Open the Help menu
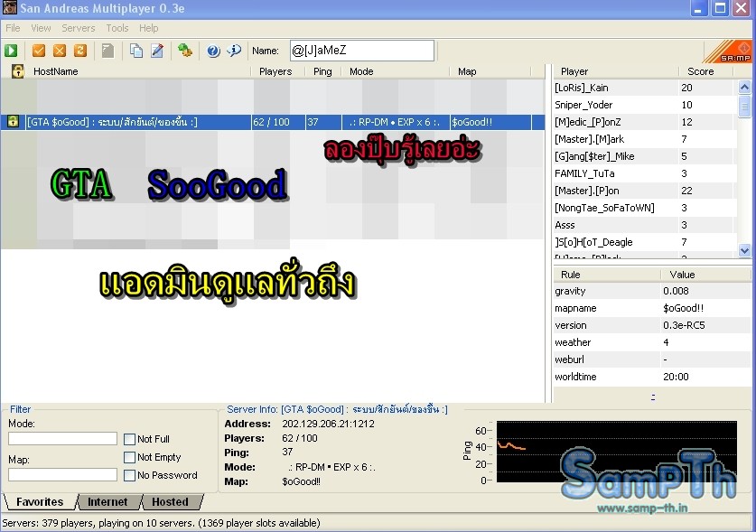756x532 pixels. click(148, 28)
